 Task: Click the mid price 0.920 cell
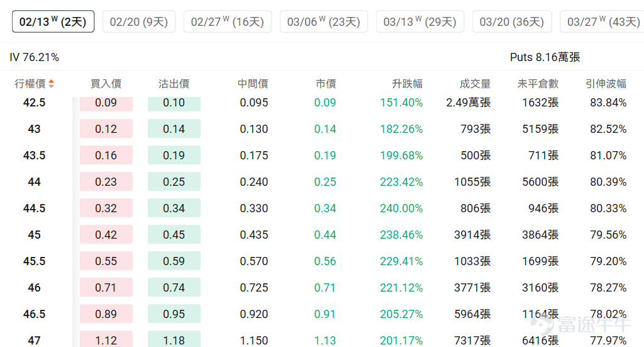tap(254, 314)
